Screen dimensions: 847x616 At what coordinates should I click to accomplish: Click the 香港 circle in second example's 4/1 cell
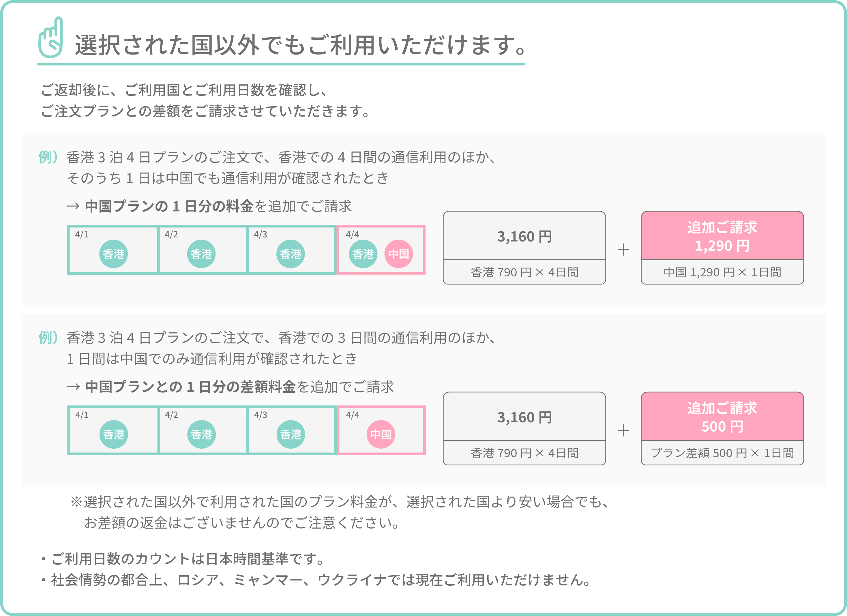point(114,435)
